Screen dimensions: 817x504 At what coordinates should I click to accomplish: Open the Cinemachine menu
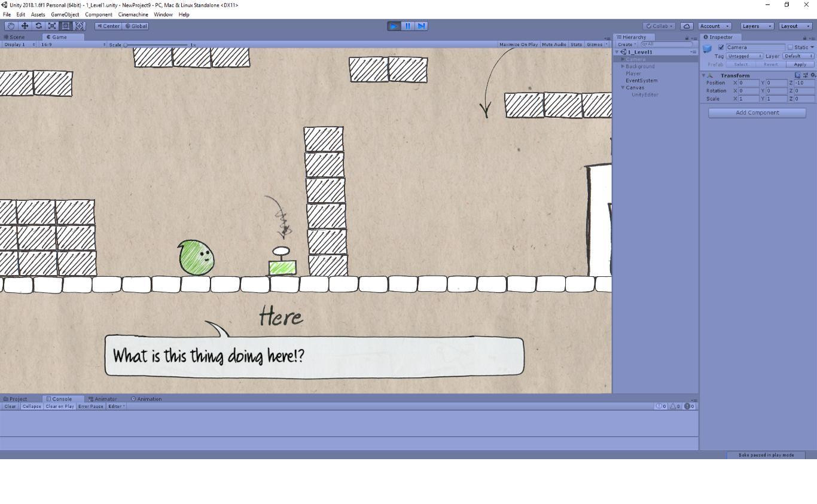click(x=133, y=14)
